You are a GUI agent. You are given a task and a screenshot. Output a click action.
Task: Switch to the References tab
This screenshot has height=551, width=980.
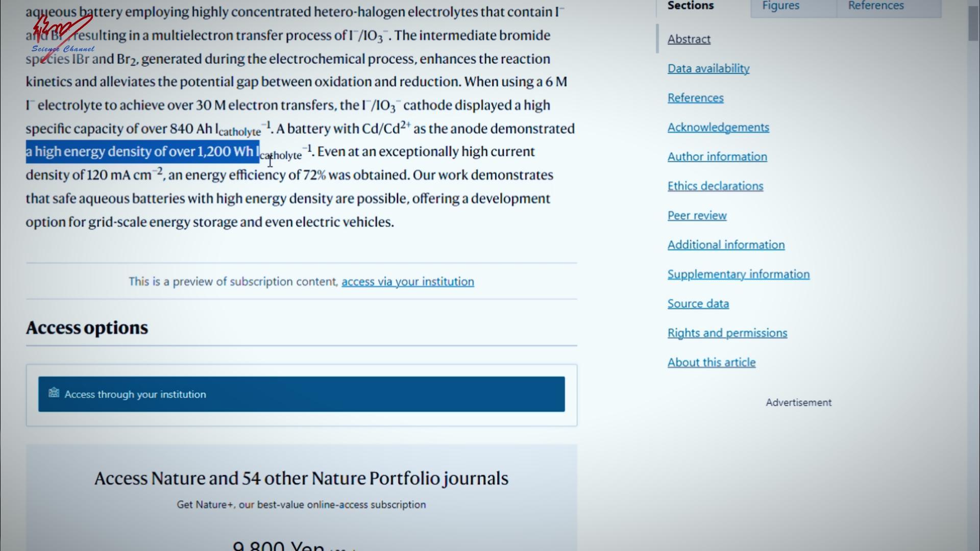[875, 6]
